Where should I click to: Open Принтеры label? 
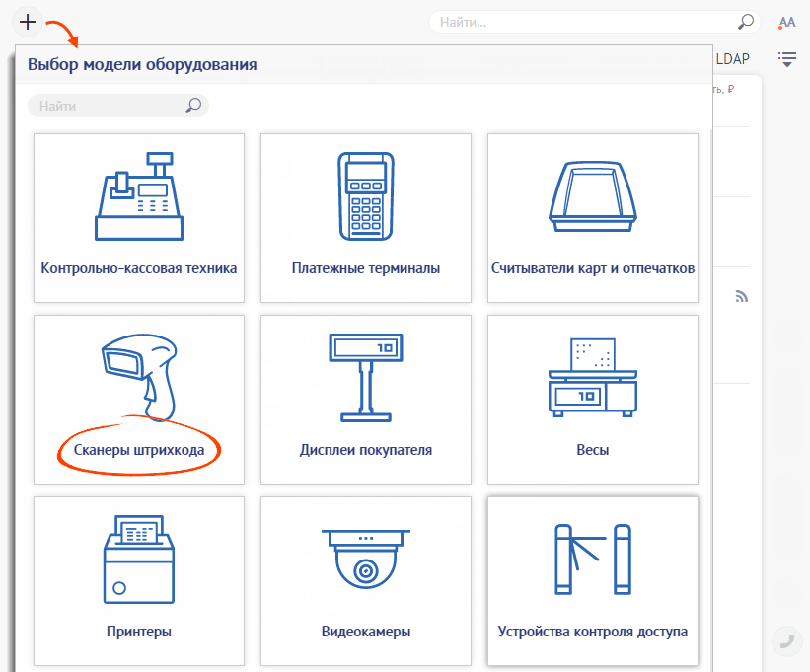(139, 632)
